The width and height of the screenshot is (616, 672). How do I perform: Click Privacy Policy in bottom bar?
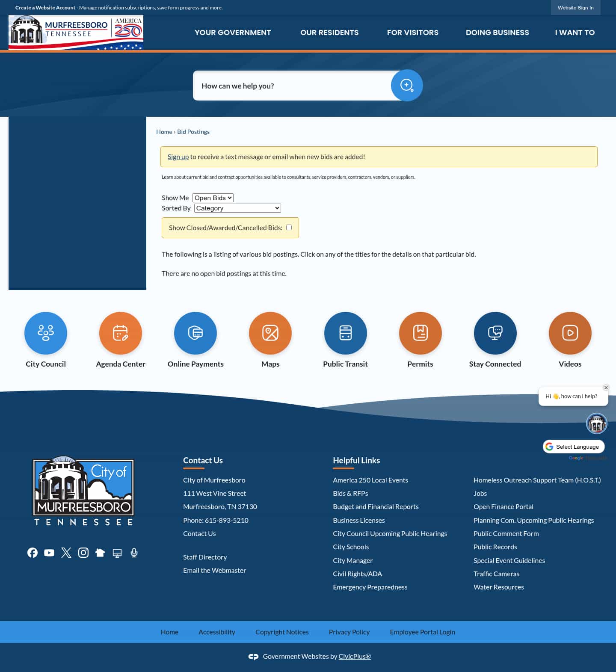(x=349, y=632)
